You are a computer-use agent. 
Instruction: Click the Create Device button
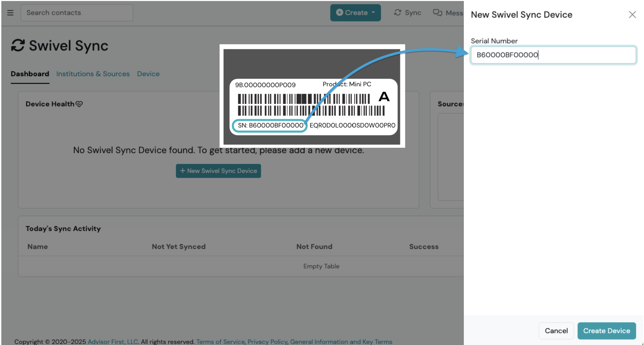pos(606,330)
